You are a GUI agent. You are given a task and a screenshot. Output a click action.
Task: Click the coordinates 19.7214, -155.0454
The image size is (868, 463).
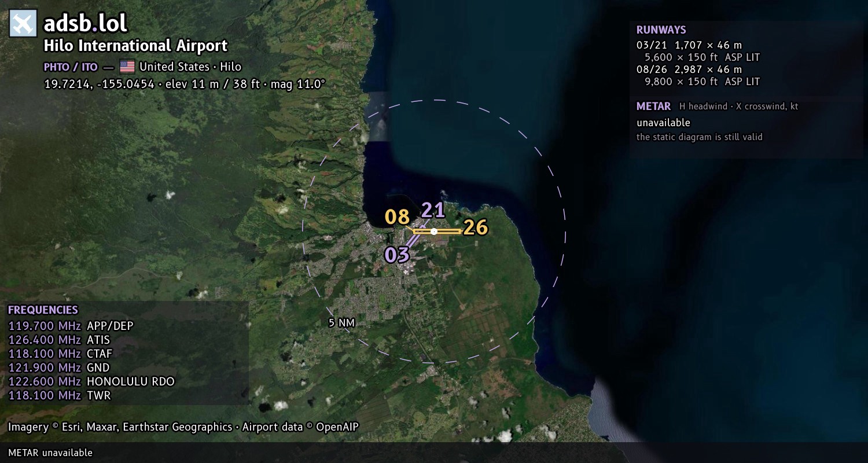[x=99, y=84]
